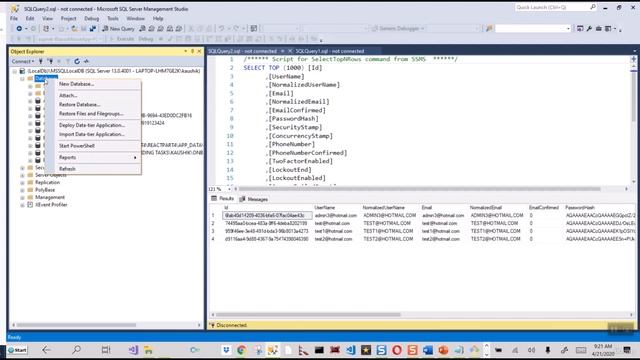Open the Project menu
Viewport: 640px width, 360px height.
coord(69,18)
